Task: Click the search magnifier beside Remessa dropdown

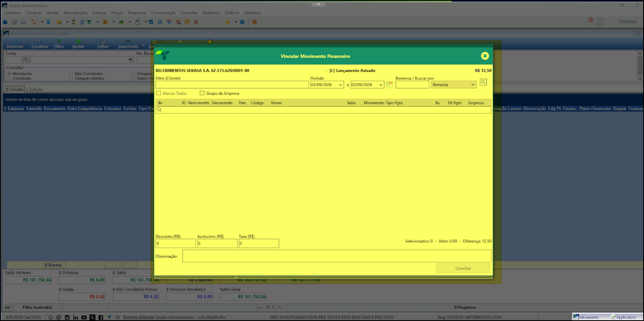Action: [x=483, y=82]
